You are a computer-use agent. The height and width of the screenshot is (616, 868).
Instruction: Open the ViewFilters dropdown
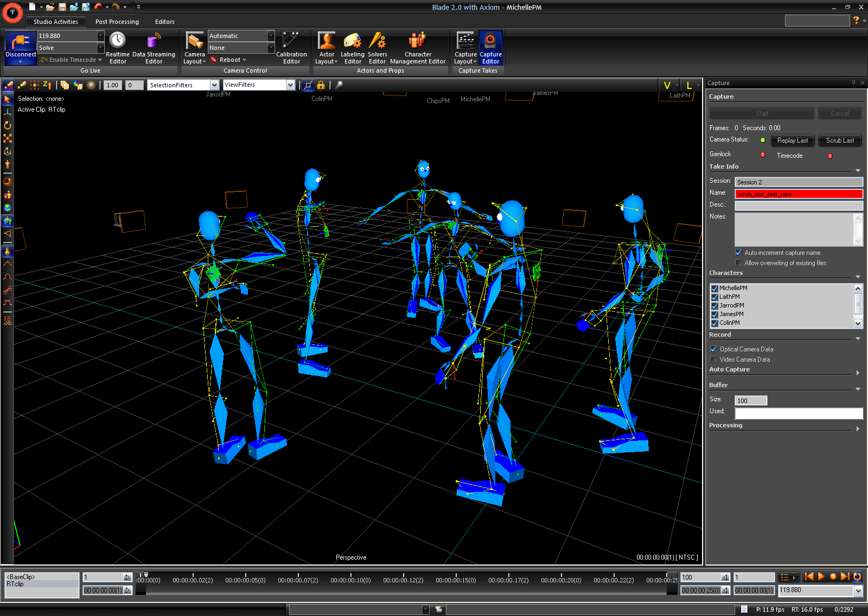291,85
